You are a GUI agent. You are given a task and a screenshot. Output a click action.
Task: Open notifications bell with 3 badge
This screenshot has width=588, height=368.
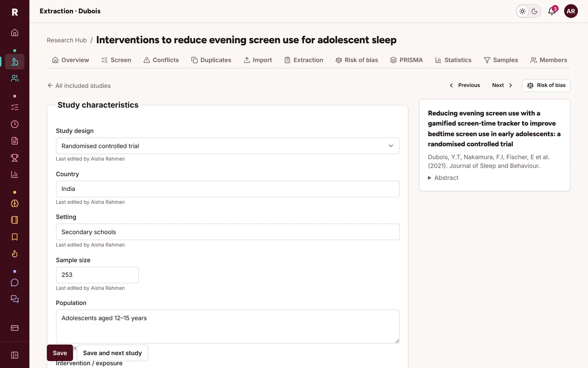point(552,11)
